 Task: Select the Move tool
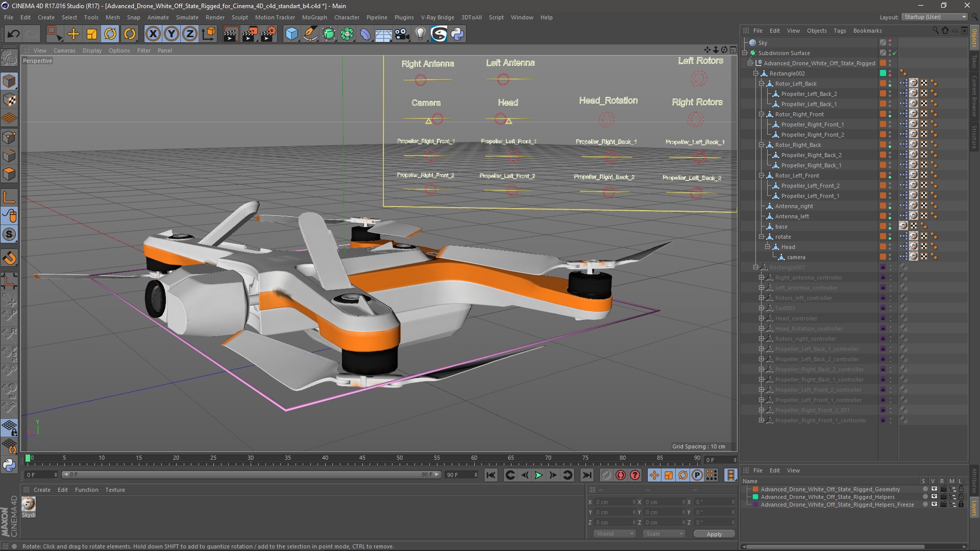pos(73,34)
